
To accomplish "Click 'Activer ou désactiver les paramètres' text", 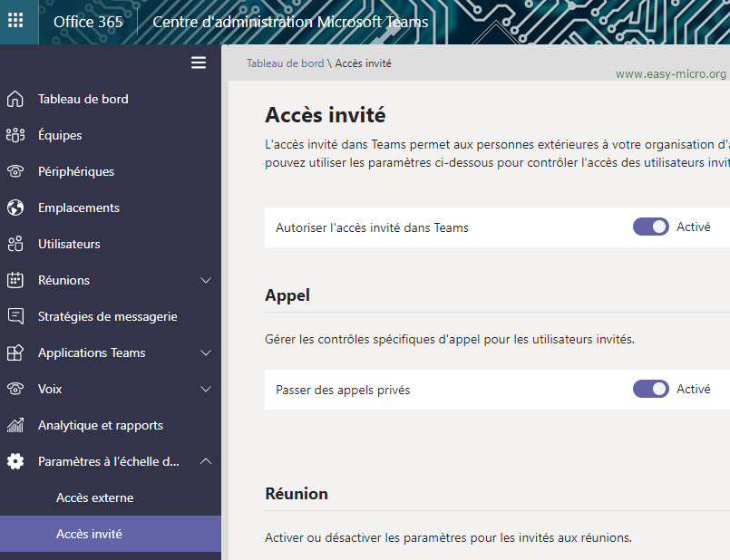I will click(448, 537).
